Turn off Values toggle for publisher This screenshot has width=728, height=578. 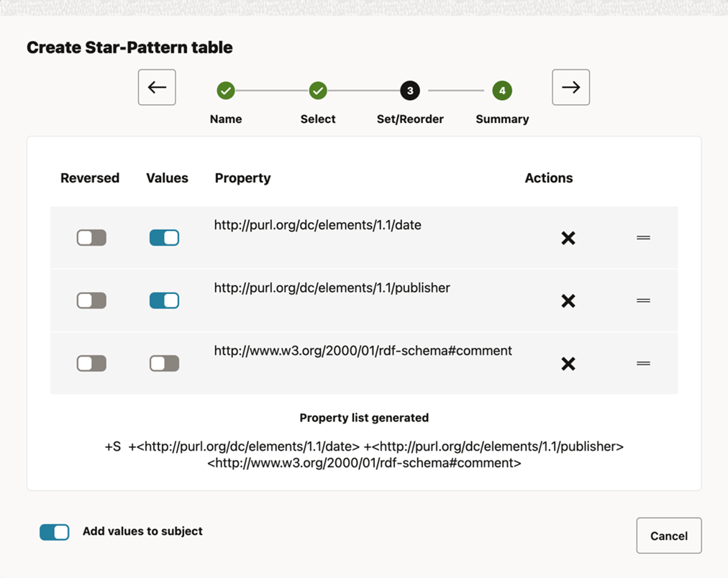[x=164, y=301]
